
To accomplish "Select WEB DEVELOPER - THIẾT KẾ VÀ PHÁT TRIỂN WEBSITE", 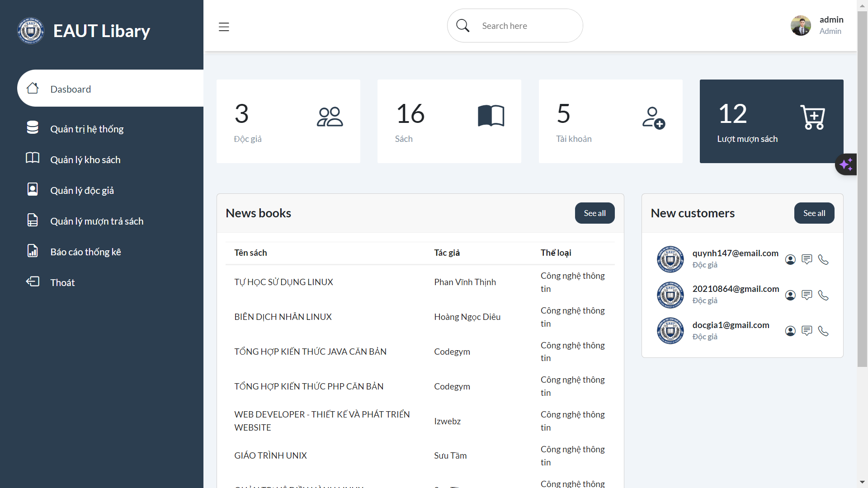I will tap(322, 421).
